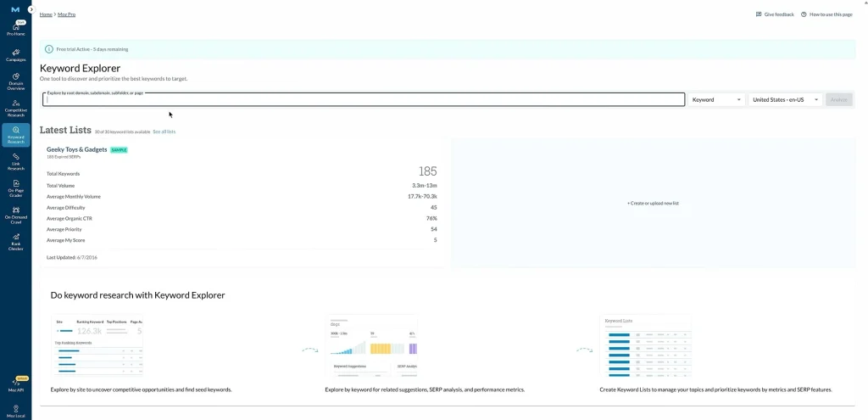Click Create or upload new list
The image size is (868, 420).
653,204
